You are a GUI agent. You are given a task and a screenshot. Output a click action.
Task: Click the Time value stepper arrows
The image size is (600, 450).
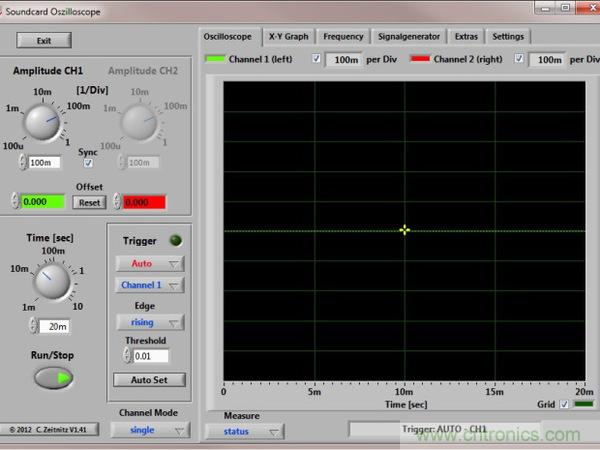(32, 326)
